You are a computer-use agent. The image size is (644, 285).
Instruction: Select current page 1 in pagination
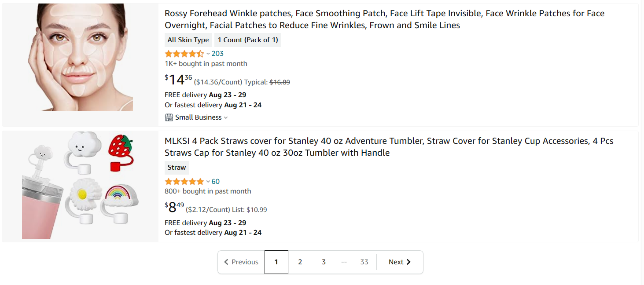point(276,262)
